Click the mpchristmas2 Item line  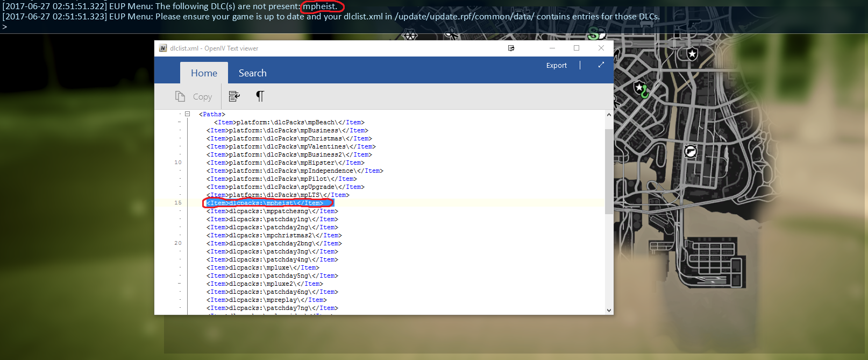[x=274, y=235]
